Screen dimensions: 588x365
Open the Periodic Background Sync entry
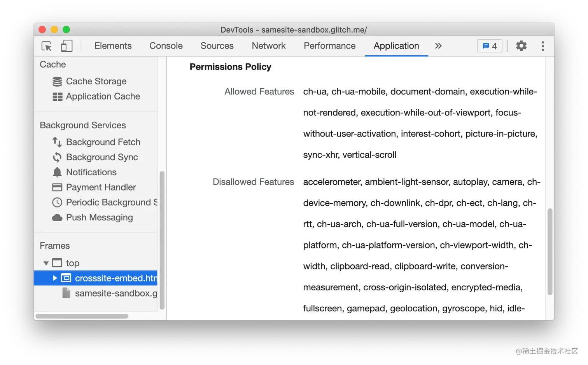pyautogui.click(x=112, y=203)
